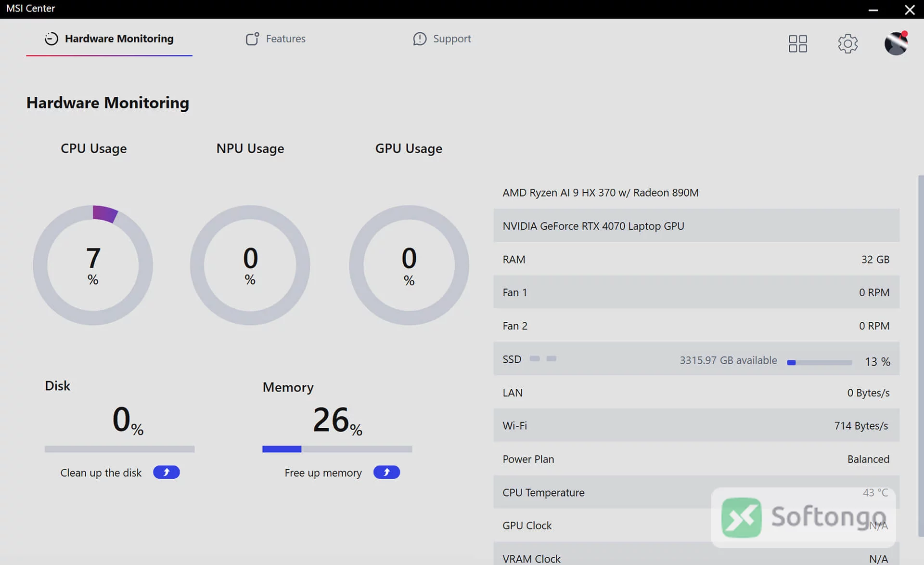Click the VRAM Clock row label
924x565 pixels.
pyautogui.click(x=531, y=559)
